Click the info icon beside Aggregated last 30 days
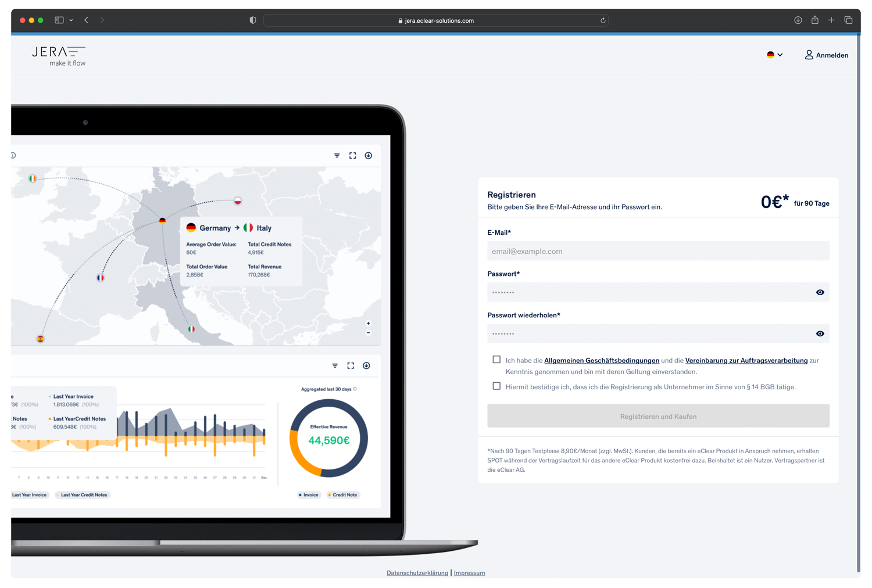Image resolution: width=872 pixels, height=588 pixels. [x=355, y=389]
